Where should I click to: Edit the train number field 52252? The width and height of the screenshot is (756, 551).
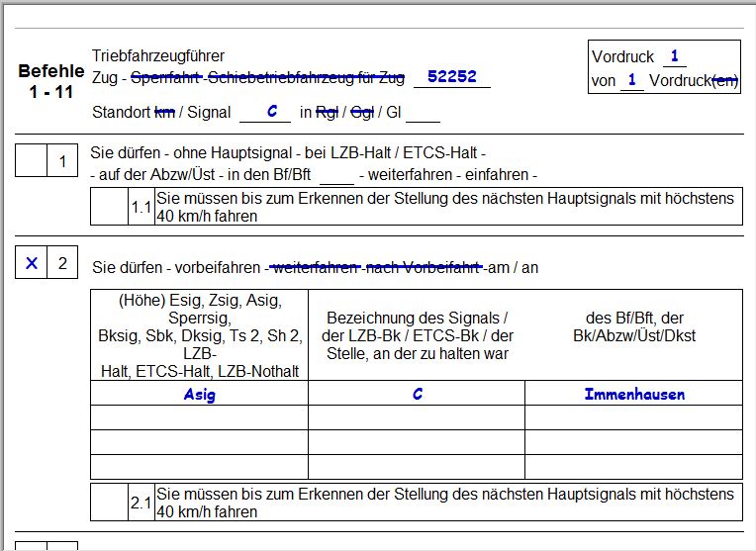point(452,76)
